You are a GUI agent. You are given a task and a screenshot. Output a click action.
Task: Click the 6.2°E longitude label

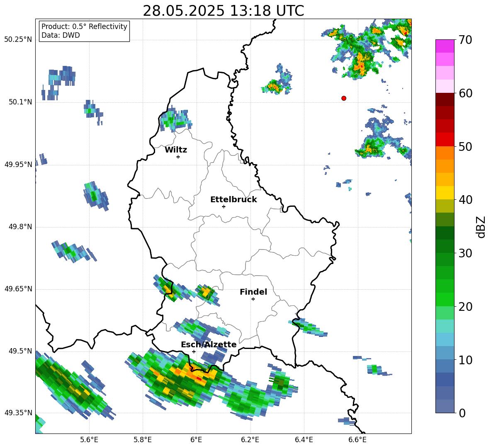pos(250,440)
